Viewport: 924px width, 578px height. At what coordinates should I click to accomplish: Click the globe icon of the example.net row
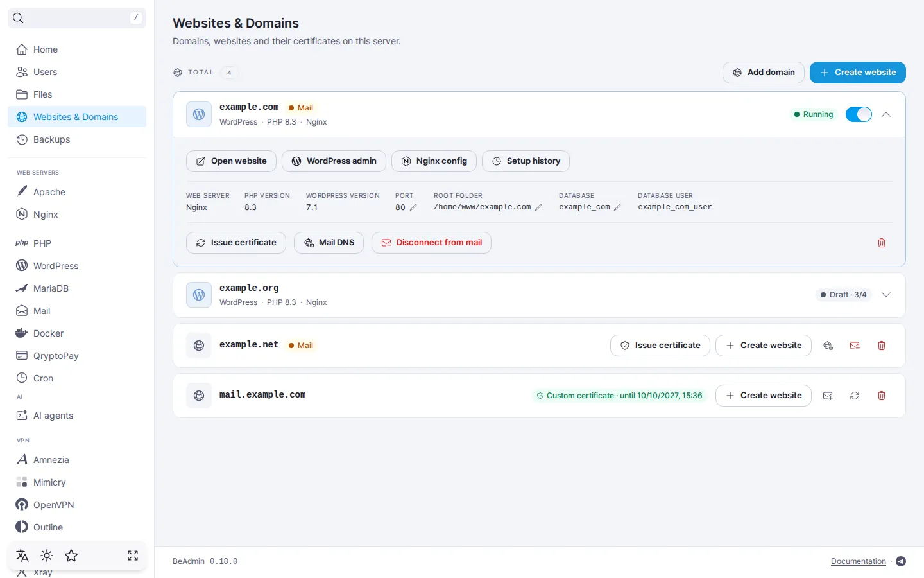tap(199, 346)
